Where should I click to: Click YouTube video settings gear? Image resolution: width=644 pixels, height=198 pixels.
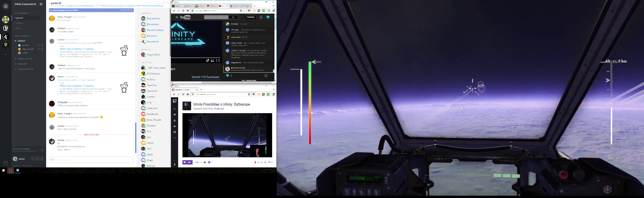pos(207,61)
